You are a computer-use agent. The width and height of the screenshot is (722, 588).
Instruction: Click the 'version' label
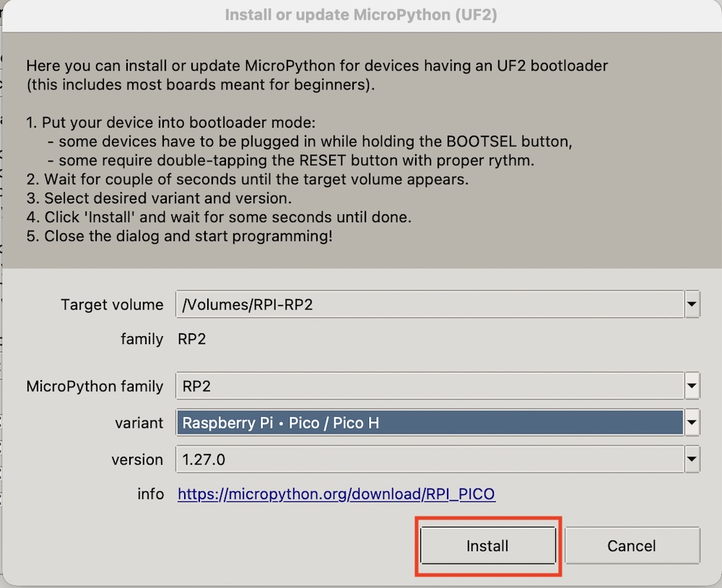(137, 459)
